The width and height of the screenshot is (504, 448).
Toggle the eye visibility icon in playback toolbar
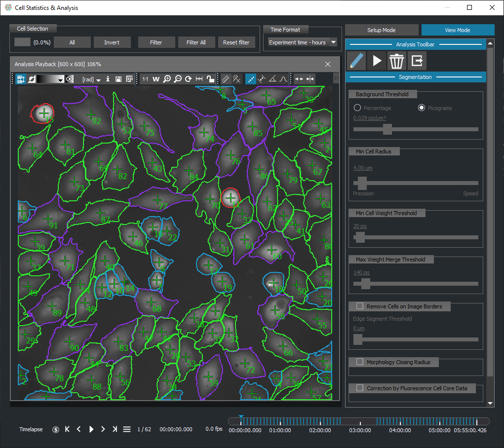coord(70,79)
